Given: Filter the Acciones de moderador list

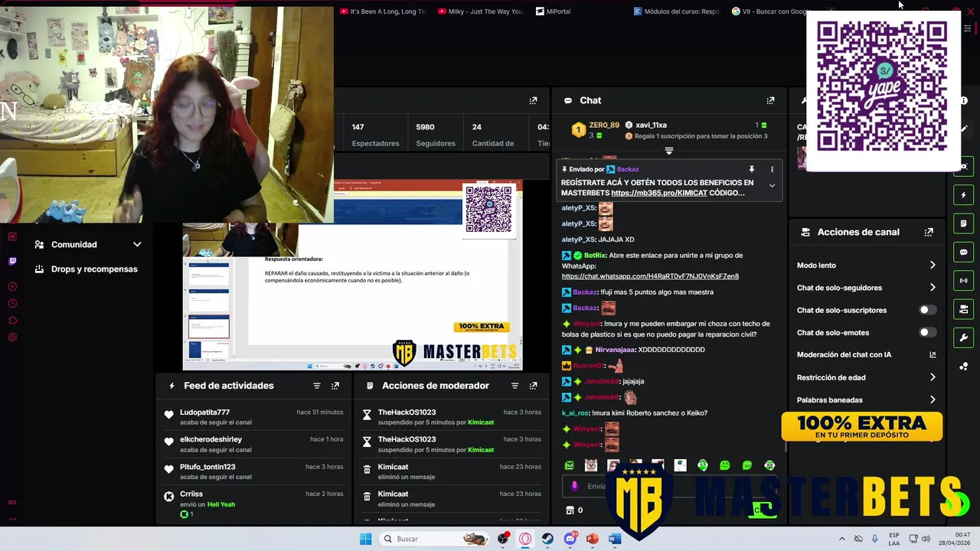Looking at the screenshot, I should pos(515,386).
